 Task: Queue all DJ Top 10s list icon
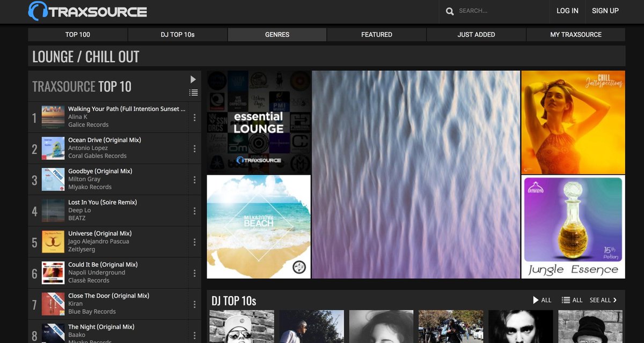[x=572, y=300]
